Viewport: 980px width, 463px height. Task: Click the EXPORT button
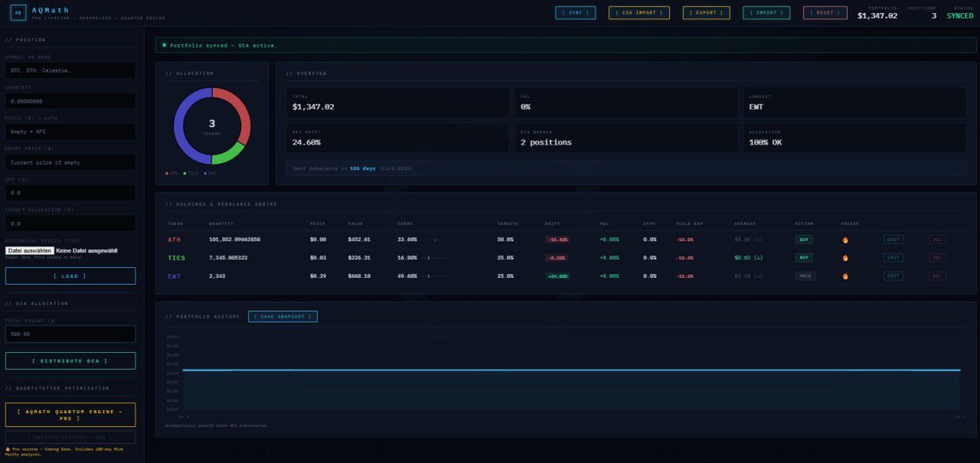coord(706,13)
